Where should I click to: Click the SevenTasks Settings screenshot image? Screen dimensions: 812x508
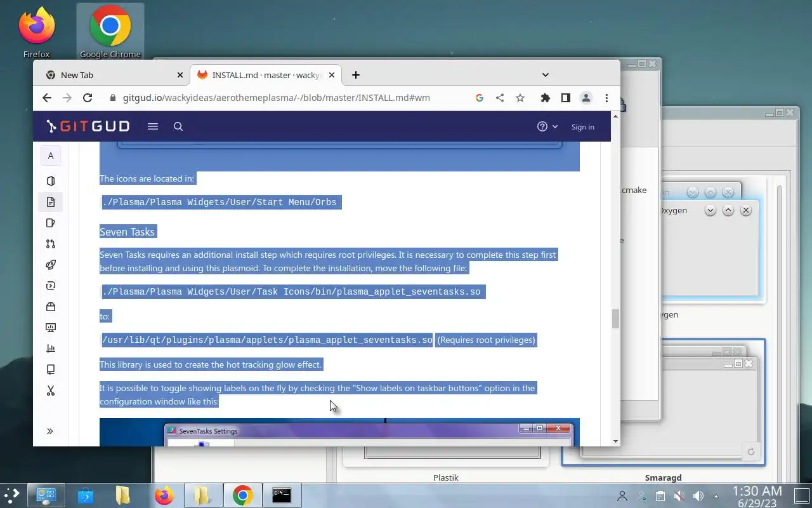(x=339, y=432)
